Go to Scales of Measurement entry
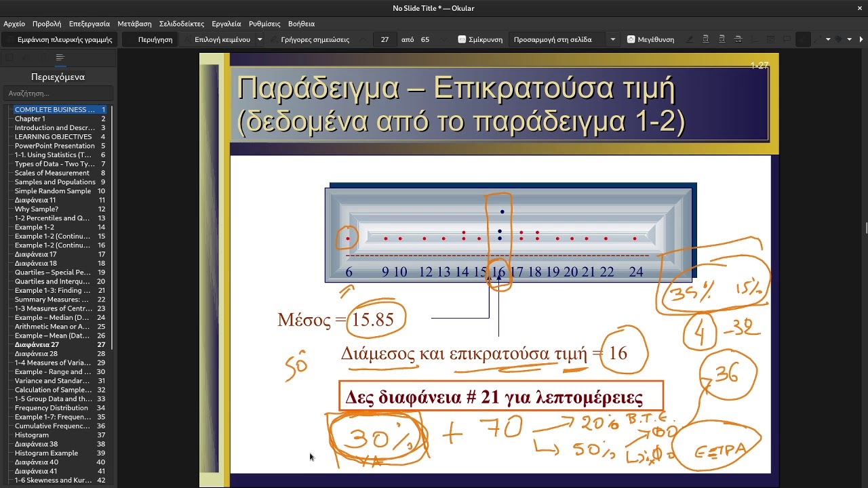 point(60,173)
